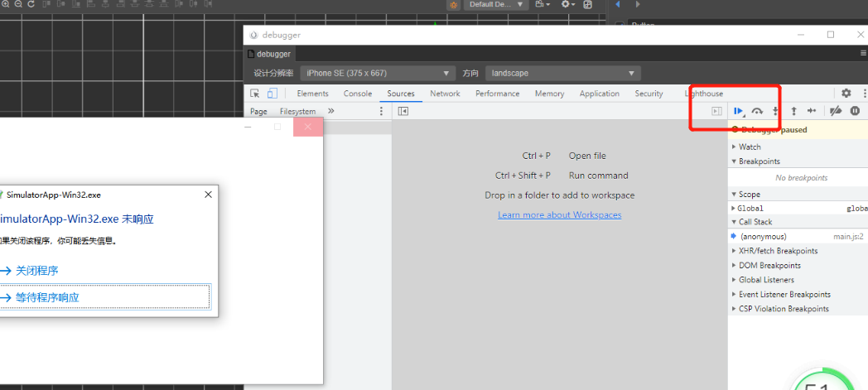
Task: Click the editor refresh icon
Action: [x=31, y=4]
